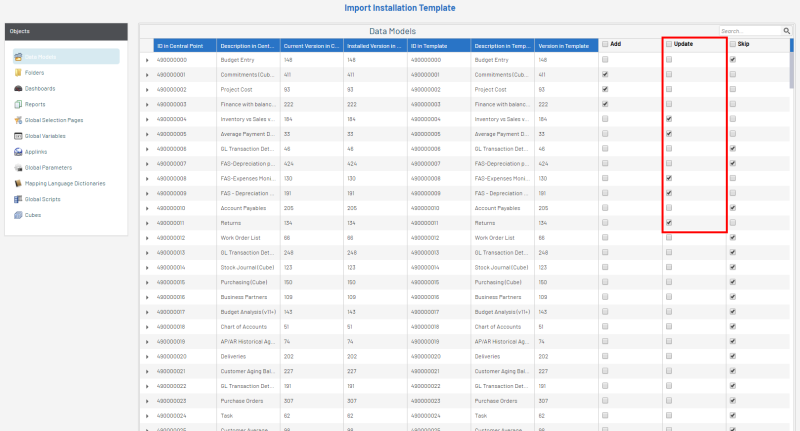This screenshot has width=800, height=431.
Task: Click the Version in Template column header
Action: tap(563, 45)
